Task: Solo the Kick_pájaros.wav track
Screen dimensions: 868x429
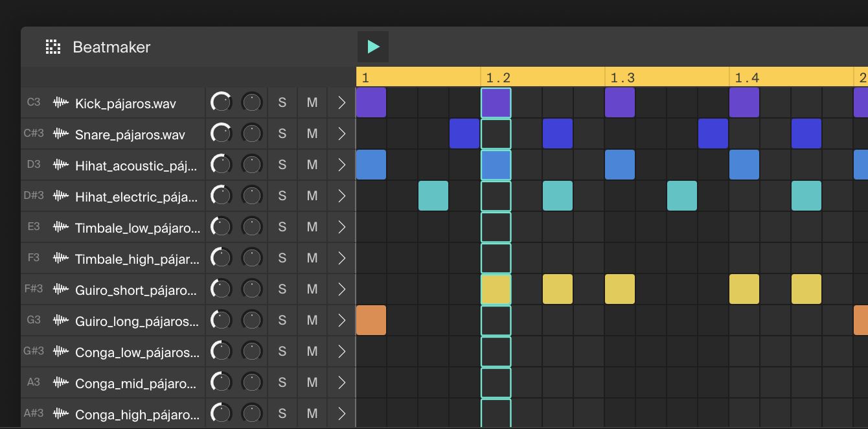Action: click(283, 102)
